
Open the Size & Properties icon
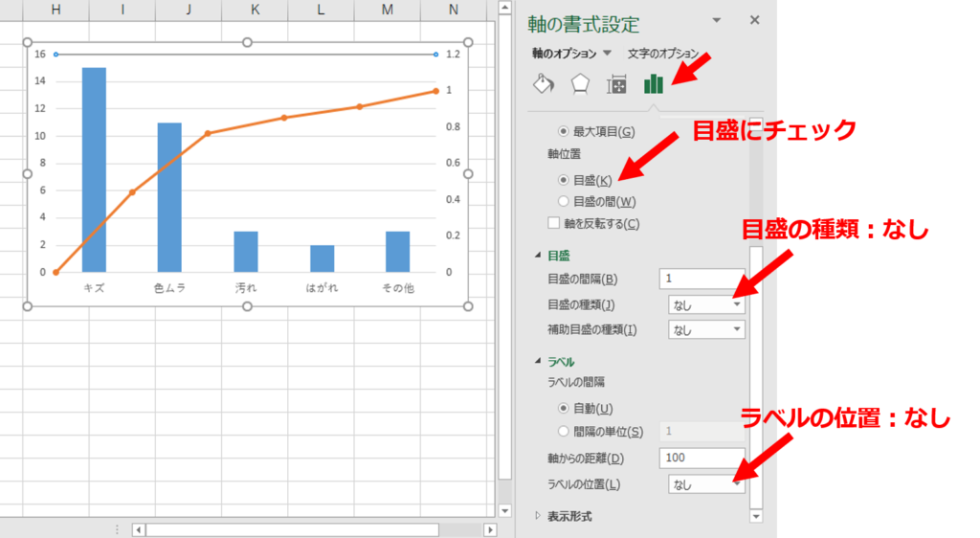pos(617,84)
